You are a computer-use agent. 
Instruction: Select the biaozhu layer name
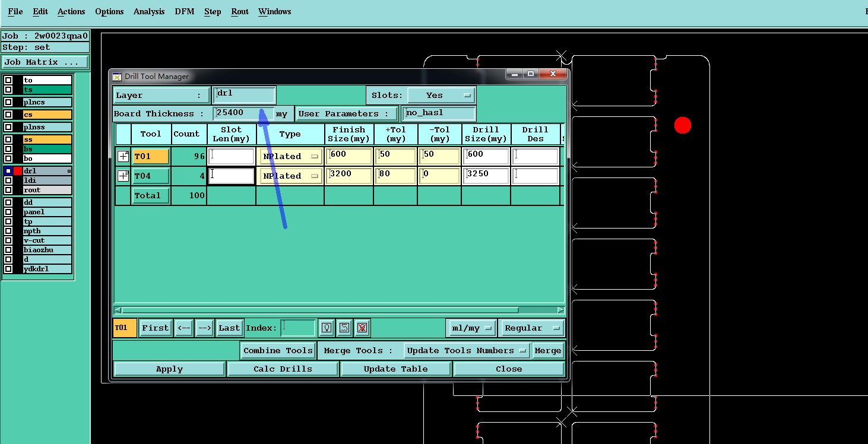pyautogui.click(x=47, y=250)
